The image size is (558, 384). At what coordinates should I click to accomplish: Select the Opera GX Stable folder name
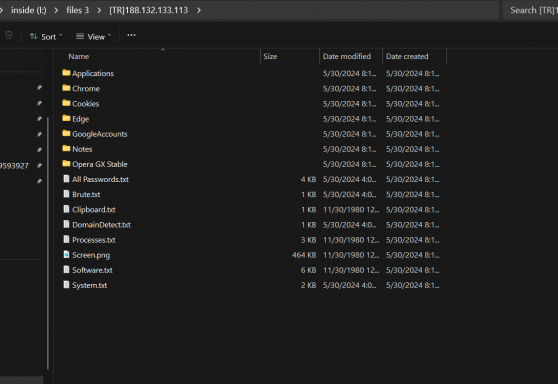coord(100,164)
